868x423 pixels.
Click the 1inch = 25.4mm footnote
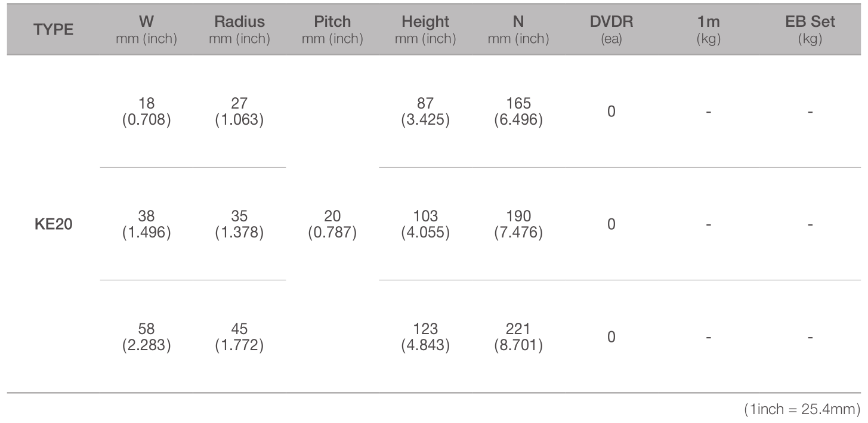802,410
